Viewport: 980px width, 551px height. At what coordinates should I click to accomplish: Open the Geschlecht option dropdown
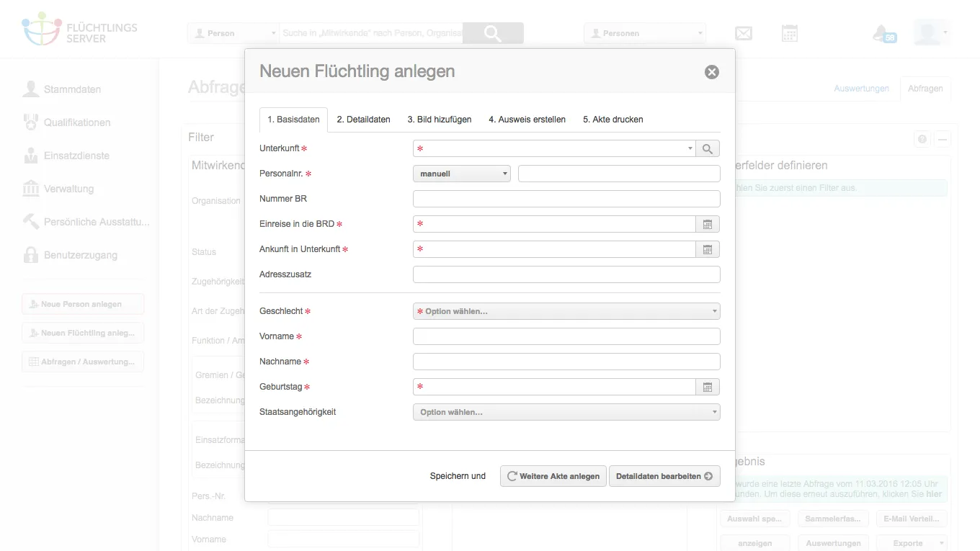point(566,311)
